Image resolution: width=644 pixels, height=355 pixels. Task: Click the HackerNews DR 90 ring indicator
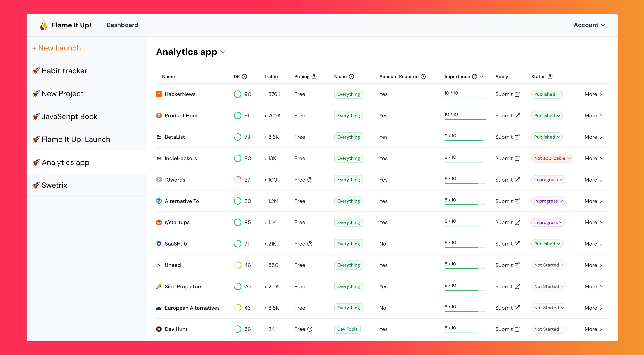(237, 94)
